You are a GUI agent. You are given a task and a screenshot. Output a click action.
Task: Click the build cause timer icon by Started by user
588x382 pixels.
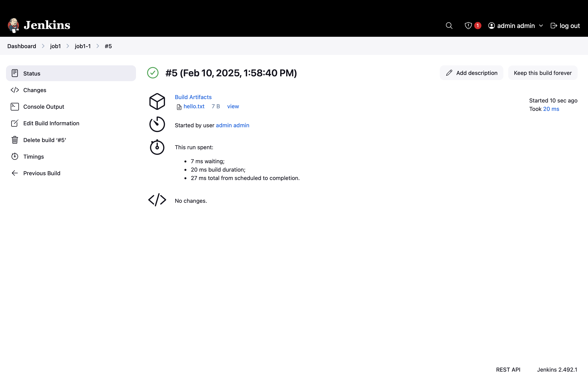[157, 124]
